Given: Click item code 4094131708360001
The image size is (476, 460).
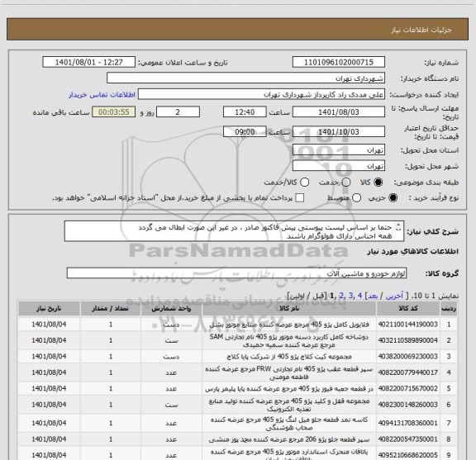Looking at the screenshot, I should 408,423.
